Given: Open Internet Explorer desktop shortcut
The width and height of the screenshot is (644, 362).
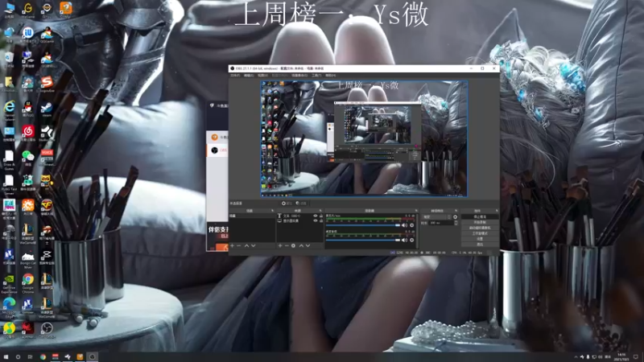Looking at the screenshot, I should 9,109.
